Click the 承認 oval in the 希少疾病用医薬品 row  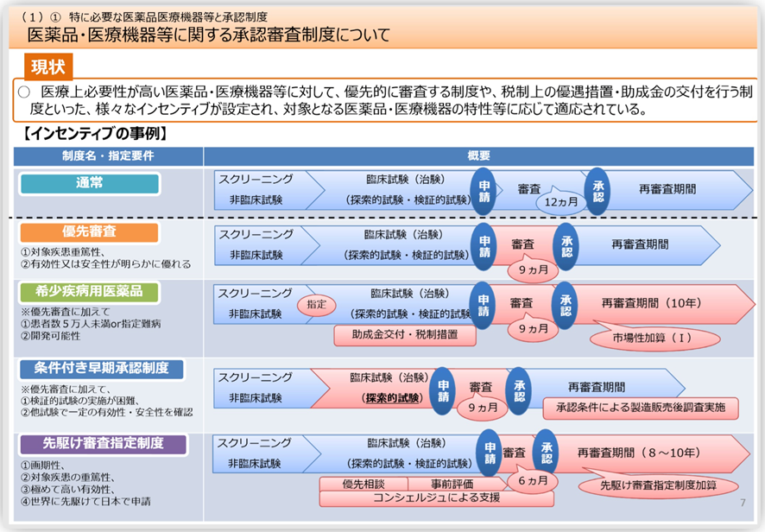tap(565, 306)
